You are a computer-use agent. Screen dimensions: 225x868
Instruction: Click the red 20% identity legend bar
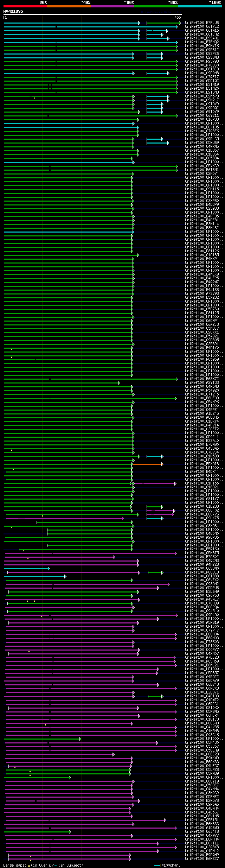coord(25,6)
